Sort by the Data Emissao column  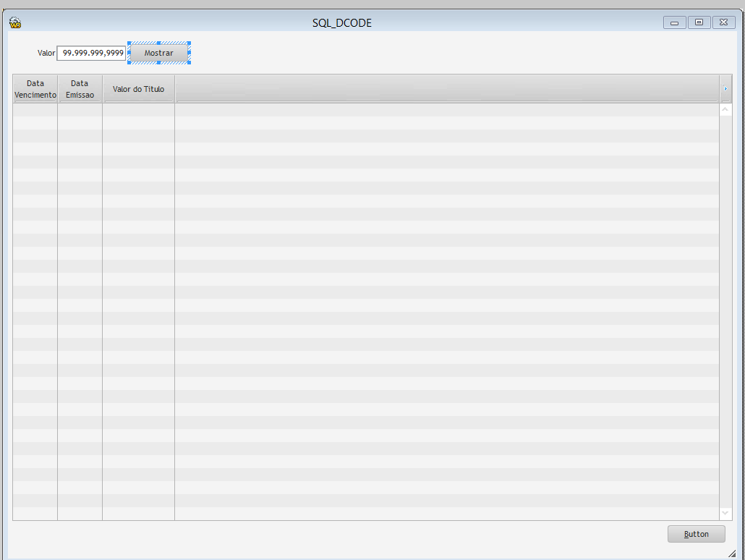[x=80, y=88]
